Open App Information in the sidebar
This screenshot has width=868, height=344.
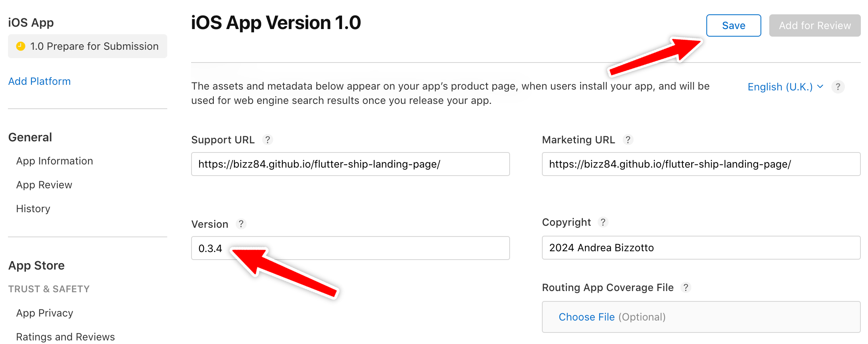tap(55, 161)
